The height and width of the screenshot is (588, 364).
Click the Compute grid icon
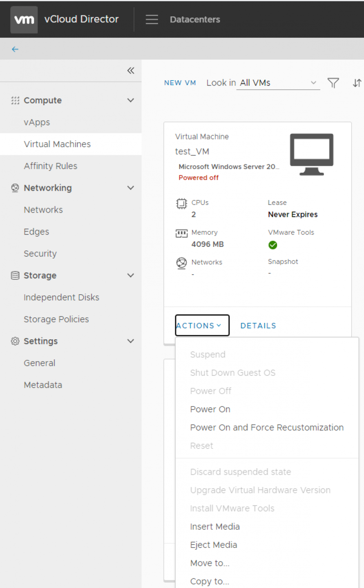point(15,100)
